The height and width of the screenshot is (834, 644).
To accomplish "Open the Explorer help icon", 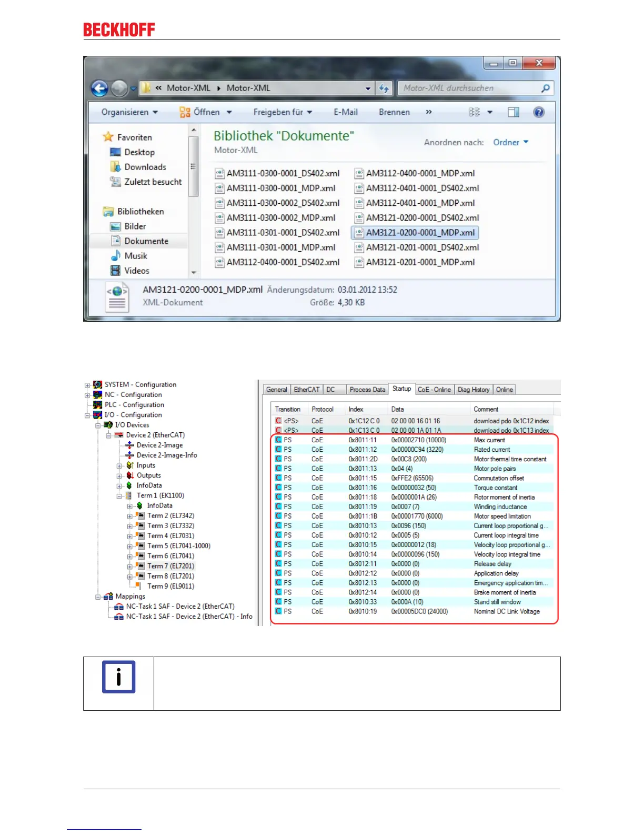I will click(x=539, y=112).
